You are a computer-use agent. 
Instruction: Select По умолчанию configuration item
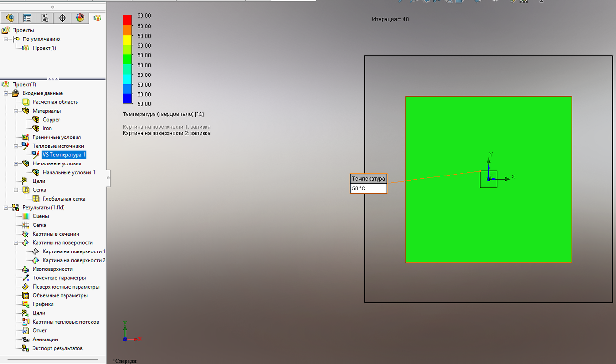pyautogui.click(x=41, y=39)
